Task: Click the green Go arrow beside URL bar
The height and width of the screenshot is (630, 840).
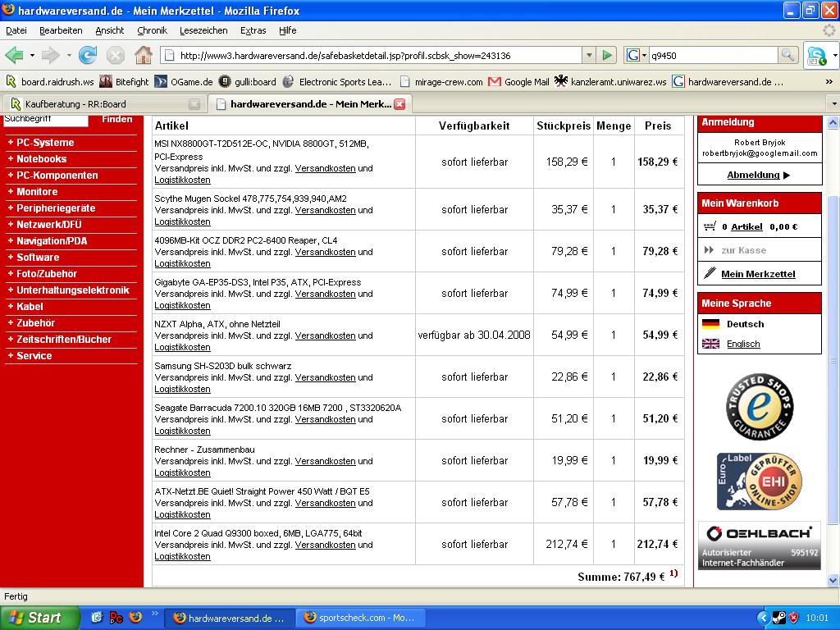Action: tap(607, 55)
